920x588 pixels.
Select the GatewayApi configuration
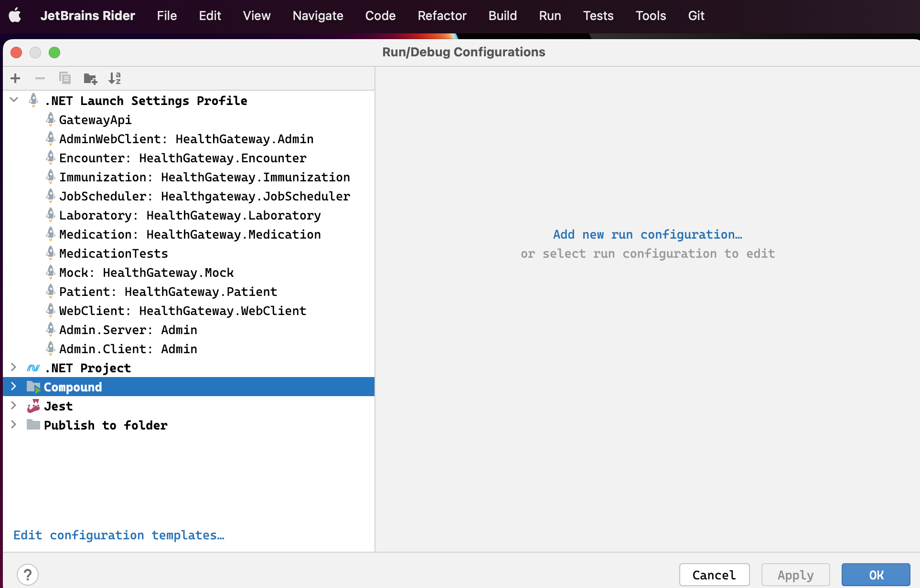(189, 120)
